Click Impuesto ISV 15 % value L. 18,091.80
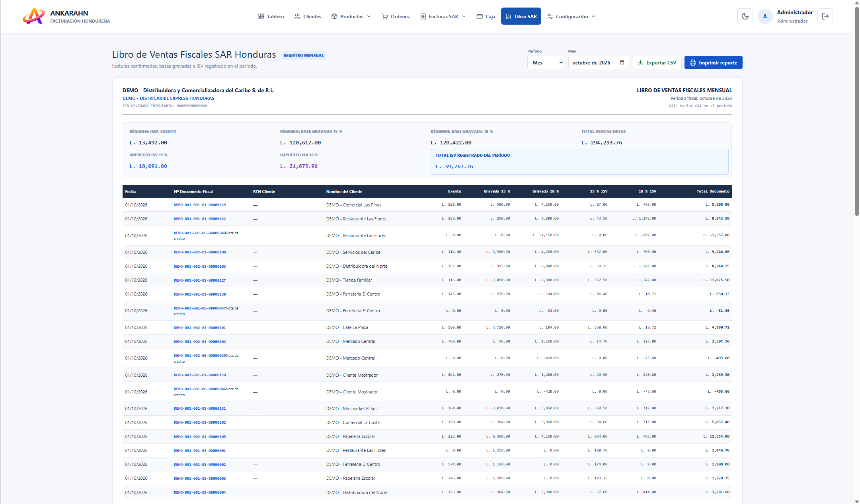Image resolution: width=860 pixels, height=504 pixels. click(148, 166)
